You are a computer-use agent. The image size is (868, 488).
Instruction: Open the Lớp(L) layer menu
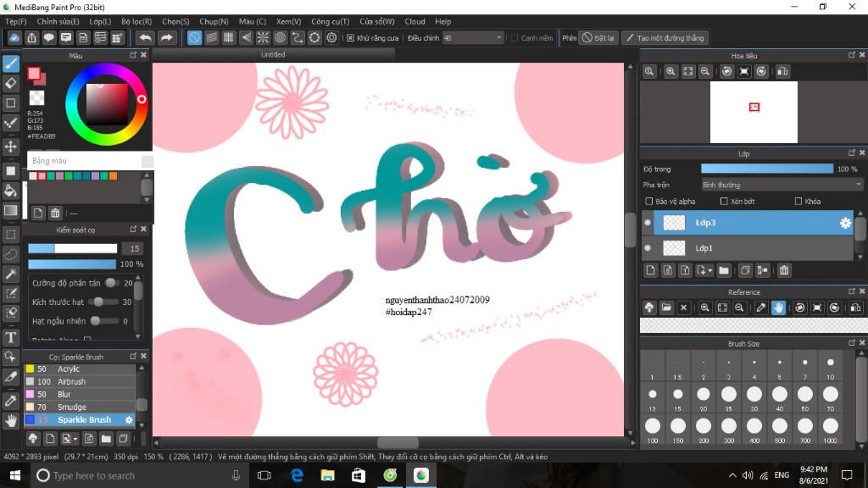pyautogui.click(x=100, y=21)
